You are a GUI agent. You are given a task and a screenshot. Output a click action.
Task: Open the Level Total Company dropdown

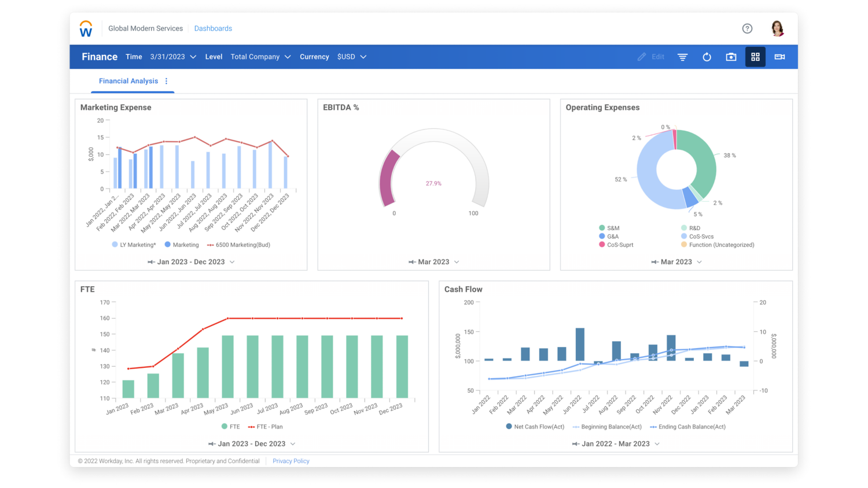pyautogui.click(x=260, y=57)
